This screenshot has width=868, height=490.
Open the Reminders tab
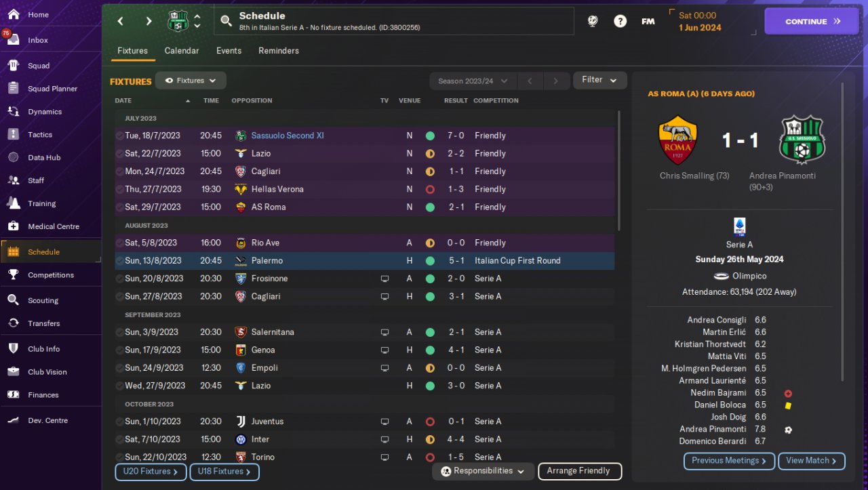[x=278, y=51]
